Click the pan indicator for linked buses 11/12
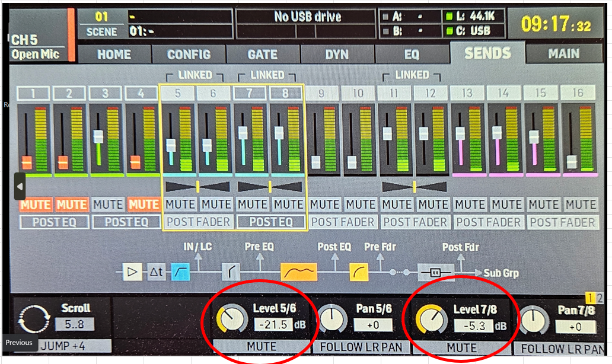Screen dimensions: 612x364 coord(414,187)
